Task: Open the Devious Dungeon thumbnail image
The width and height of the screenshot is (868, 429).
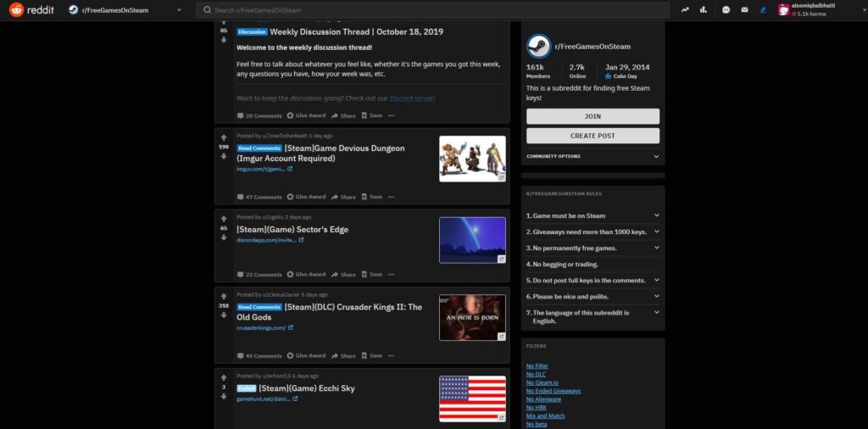Action: pos(472,159)
